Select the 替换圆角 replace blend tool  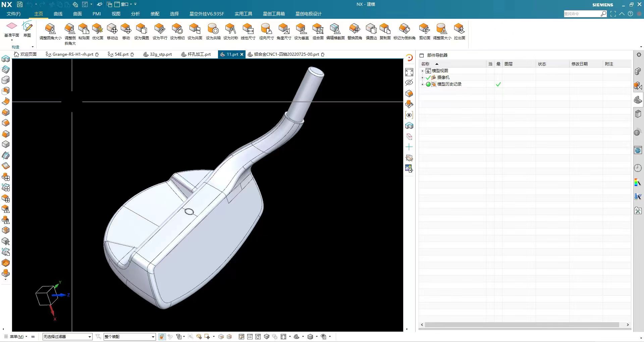pos(355,29)
